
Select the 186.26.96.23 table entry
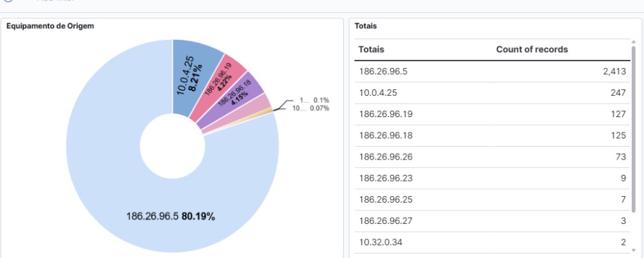(386, 179)
